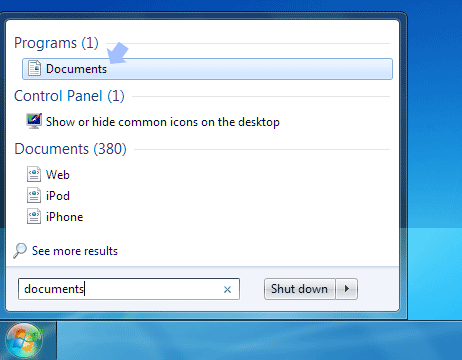
Task: Open the iPod document result
Action: pos(58,196)
